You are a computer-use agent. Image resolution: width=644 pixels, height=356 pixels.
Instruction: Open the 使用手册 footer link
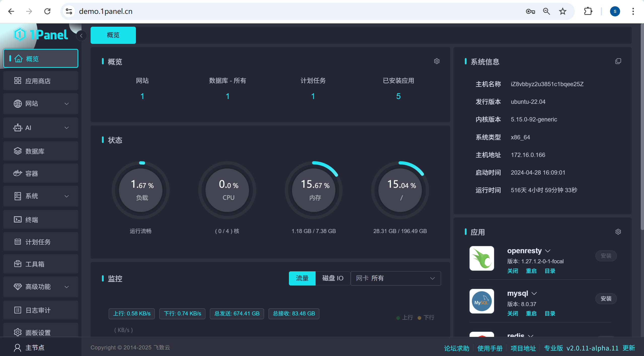[x=489, y=348]
